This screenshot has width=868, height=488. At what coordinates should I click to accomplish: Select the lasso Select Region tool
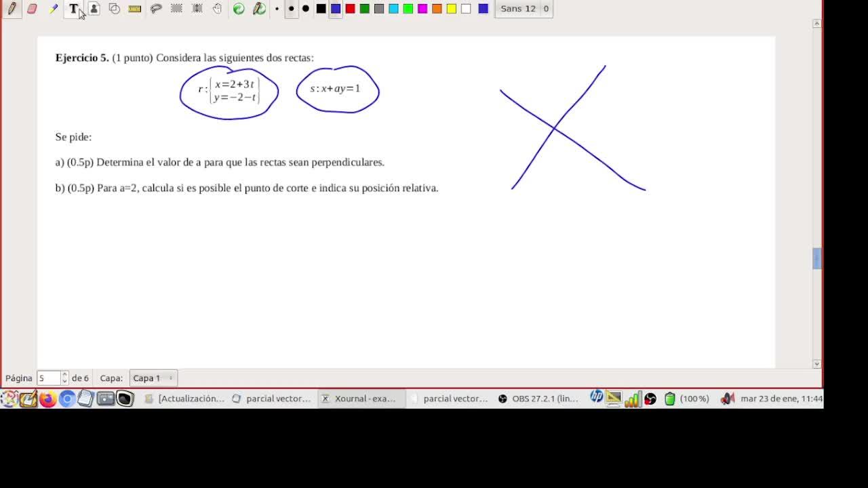(156, 9)
